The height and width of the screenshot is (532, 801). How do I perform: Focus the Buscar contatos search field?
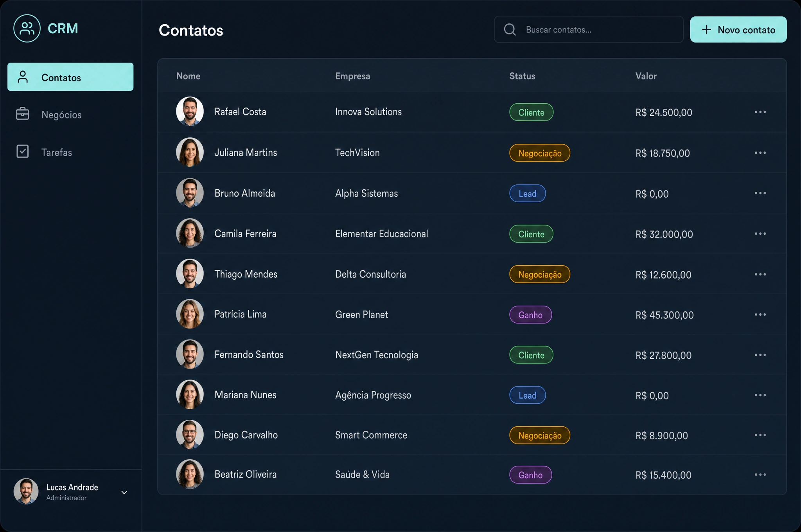click(589, 29)
